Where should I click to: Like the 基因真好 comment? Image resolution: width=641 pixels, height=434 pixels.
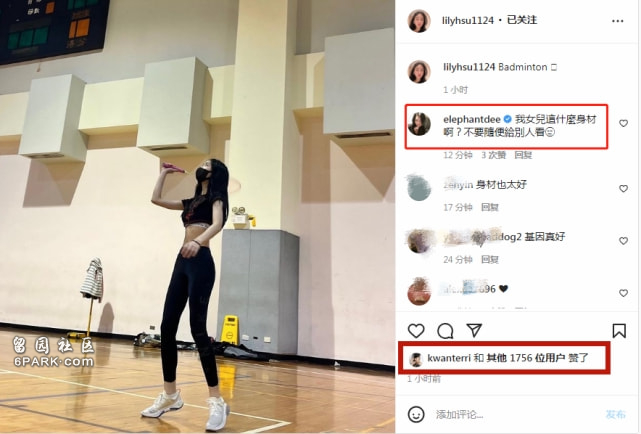623,241
